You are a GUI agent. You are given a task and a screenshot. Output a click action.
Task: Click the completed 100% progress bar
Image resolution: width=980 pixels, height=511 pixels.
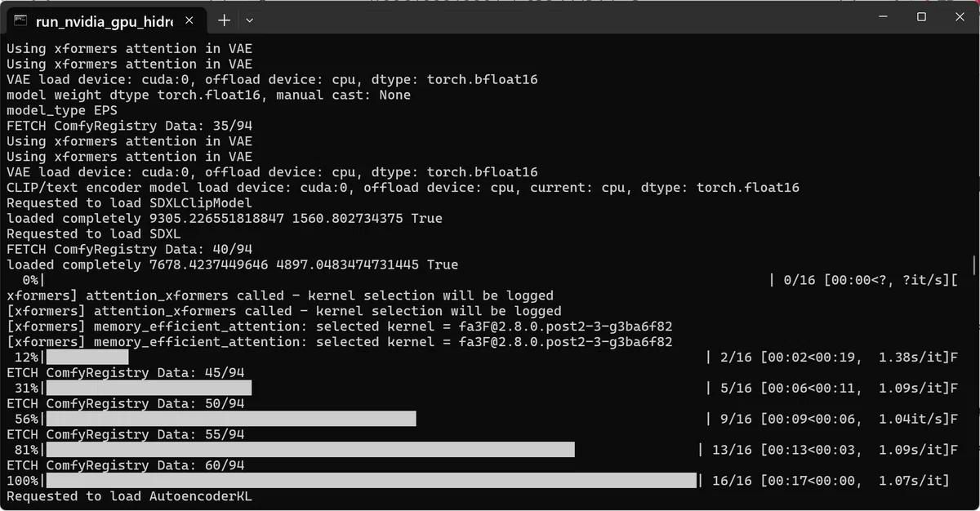click(x=372, y=481)
